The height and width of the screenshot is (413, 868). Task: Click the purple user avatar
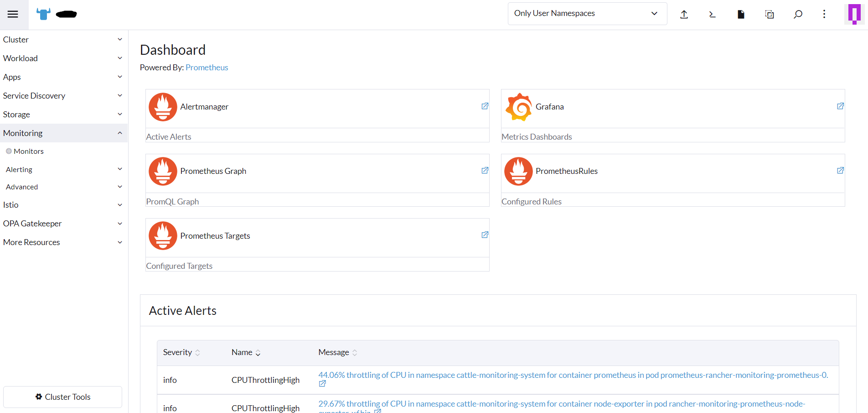coord(854,14)
